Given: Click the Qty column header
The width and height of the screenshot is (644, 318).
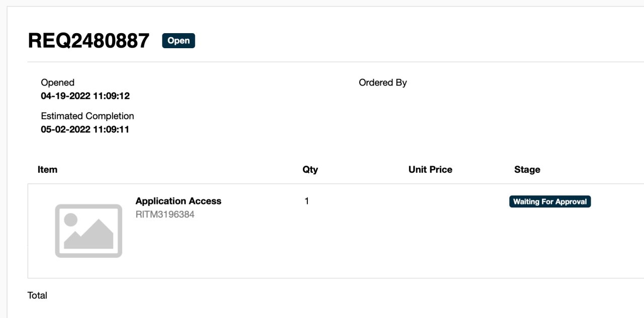Looking at the screenshot, I should (310, 169).
